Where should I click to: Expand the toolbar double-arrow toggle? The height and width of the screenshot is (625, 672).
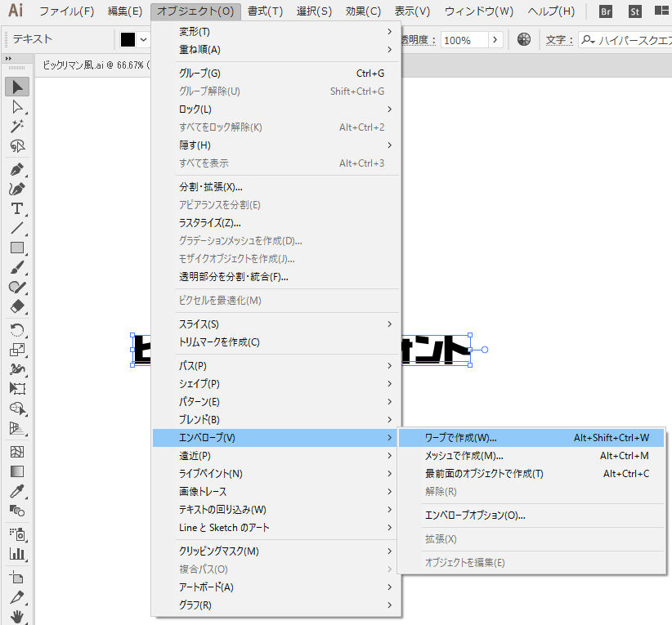[8, 59]
